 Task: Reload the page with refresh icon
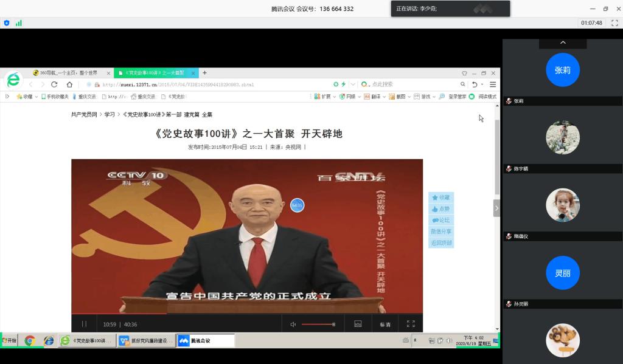pos(54,84)
